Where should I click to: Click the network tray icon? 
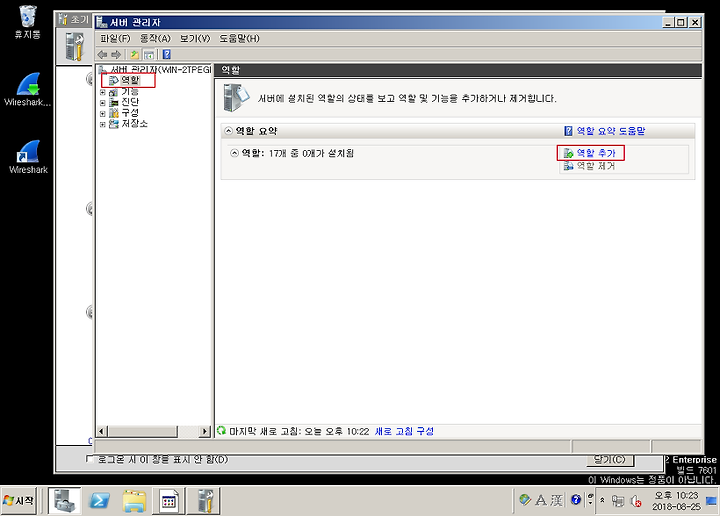coord(618,500)
